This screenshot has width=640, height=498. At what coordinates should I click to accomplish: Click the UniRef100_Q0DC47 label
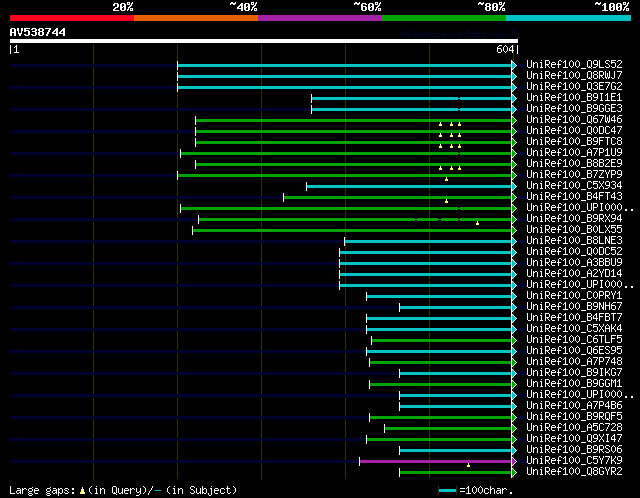(574, 131)
